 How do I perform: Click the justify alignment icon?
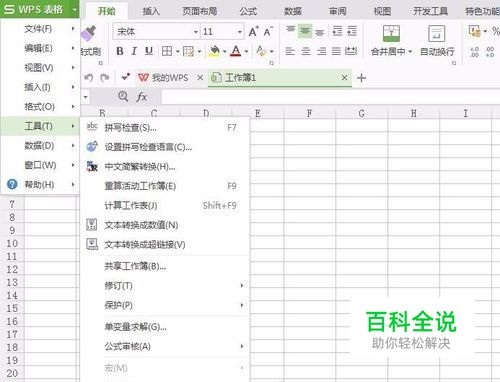tap(336, 51)
